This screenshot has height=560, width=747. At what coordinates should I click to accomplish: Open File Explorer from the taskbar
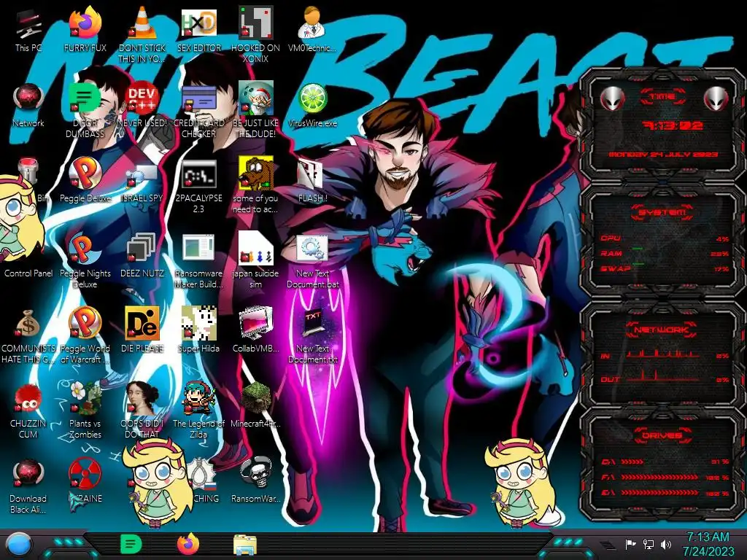pyautogui.click(x=245, y=545)
